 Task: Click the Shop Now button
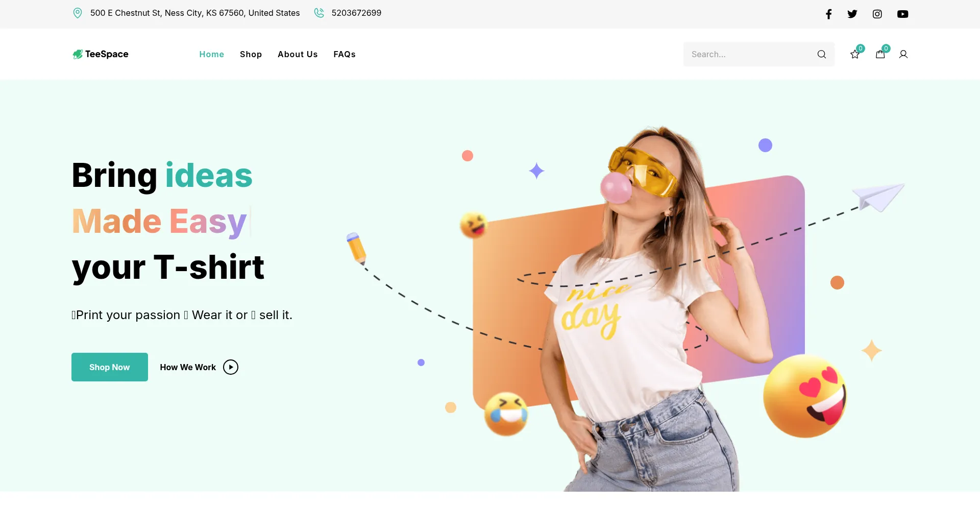(110, 367)
